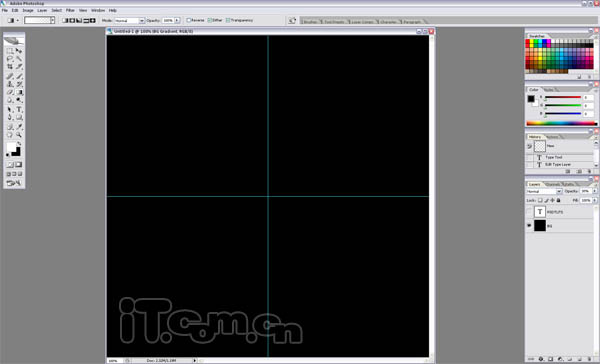The height and width of the screenshot is (364, 600).
Task: Choose the Move tool in toolbox
Action: tap(19, 51)
